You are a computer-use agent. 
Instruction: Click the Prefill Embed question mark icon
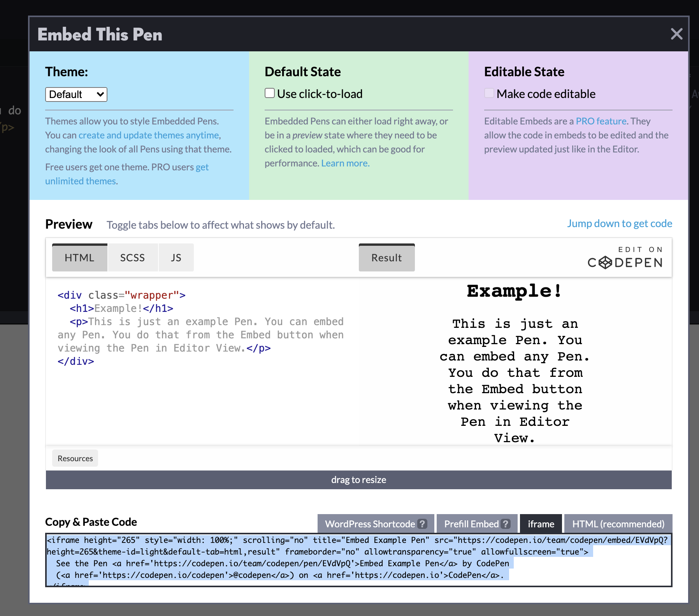505,524
